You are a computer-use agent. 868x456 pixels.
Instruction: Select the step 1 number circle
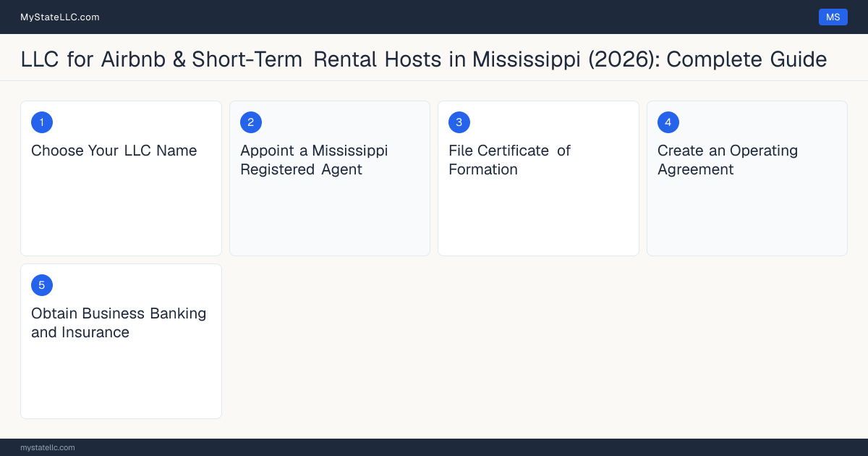(x=42, y=122)
